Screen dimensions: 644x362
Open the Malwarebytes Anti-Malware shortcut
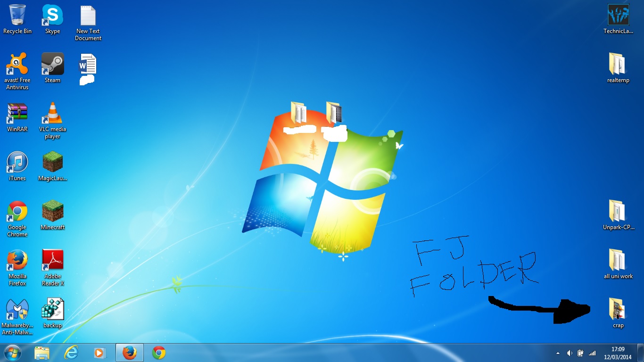pos(17,317)
